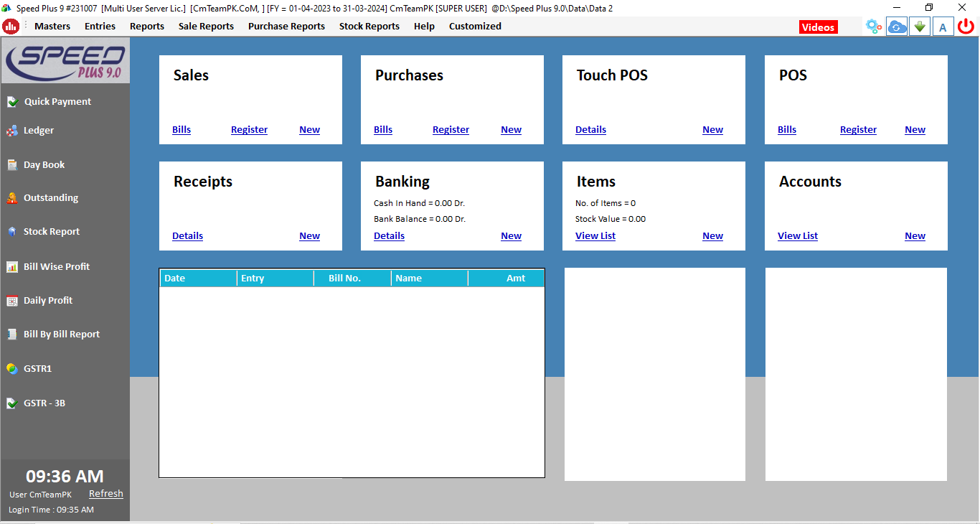The height and width of the screenshot is (524, 980).
Task: Click the Outstanding sidebar icon
Action: pos(12,198)
